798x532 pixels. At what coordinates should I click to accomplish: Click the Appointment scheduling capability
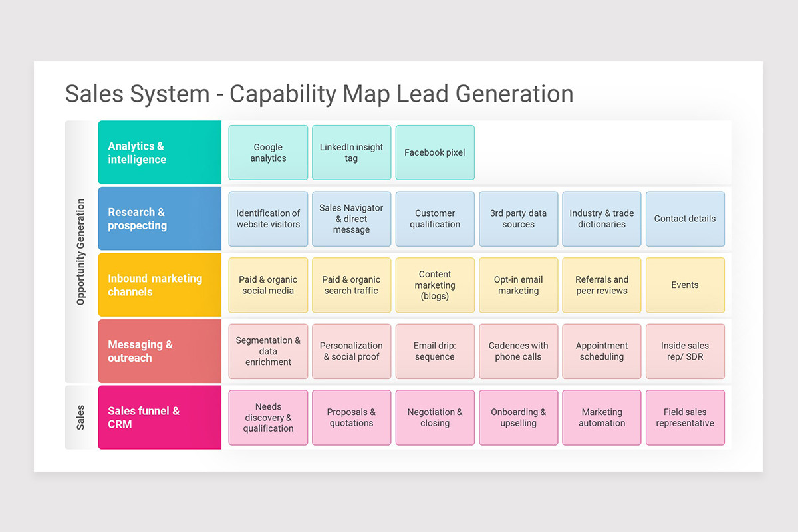click(601, 351)
